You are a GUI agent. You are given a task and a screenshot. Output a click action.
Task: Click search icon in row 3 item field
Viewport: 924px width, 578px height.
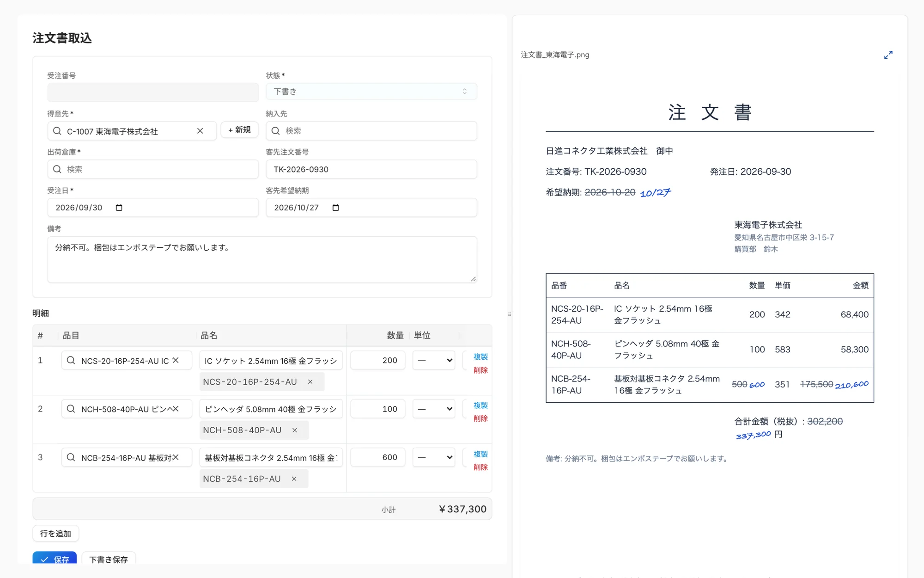click(71, 457)
